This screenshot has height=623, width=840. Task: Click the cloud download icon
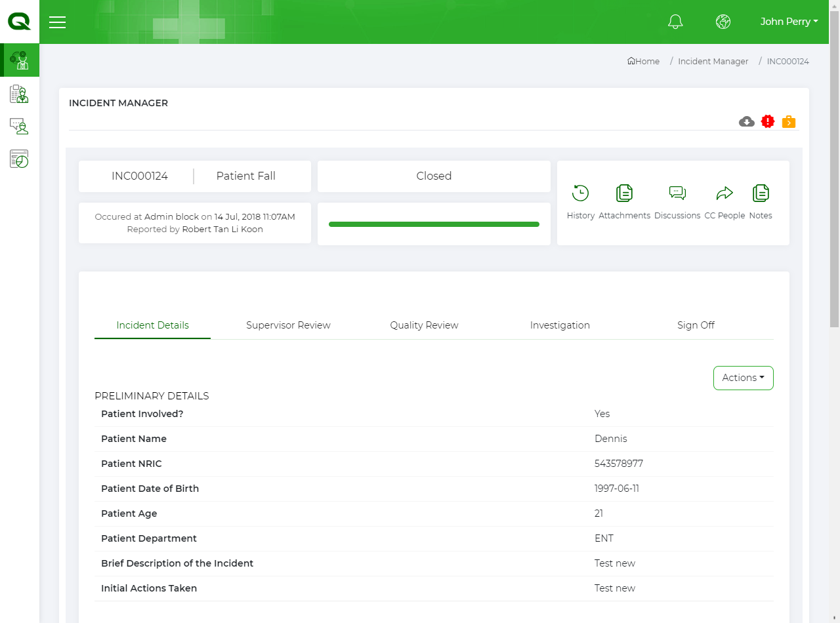coord(746,121)
